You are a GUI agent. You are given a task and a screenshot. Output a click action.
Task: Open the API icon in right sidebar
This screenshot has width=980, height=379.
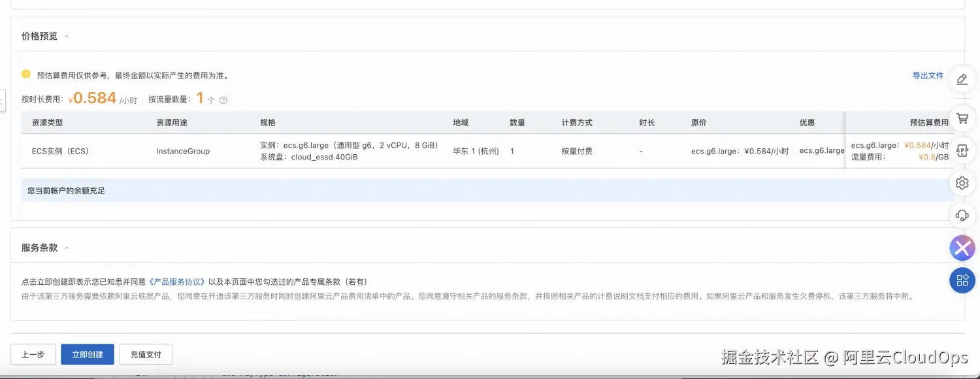pyautogui.click(x=962, y=150)
